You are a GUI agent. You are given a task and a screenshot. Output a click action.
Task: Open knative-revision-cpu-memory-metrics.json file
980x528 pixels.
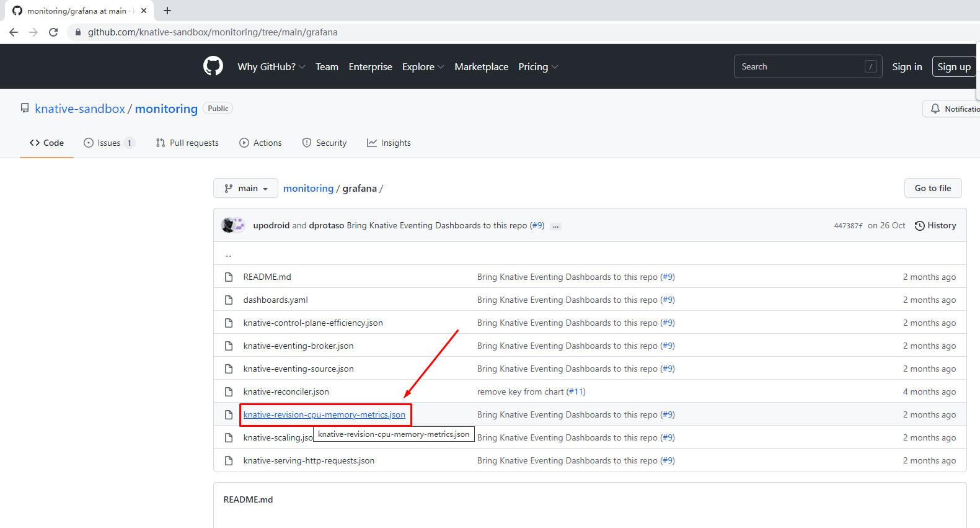point(324,414)
